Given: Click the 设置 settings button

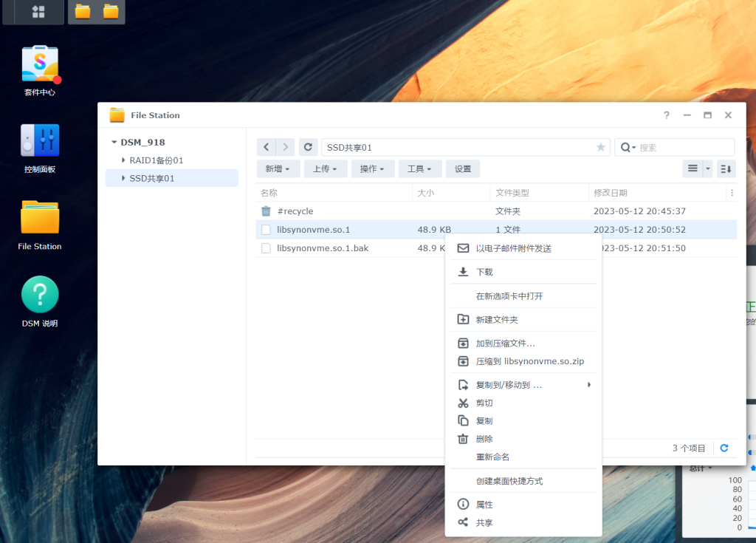Looking at the screenshot, I should click(x=463, y=168).
